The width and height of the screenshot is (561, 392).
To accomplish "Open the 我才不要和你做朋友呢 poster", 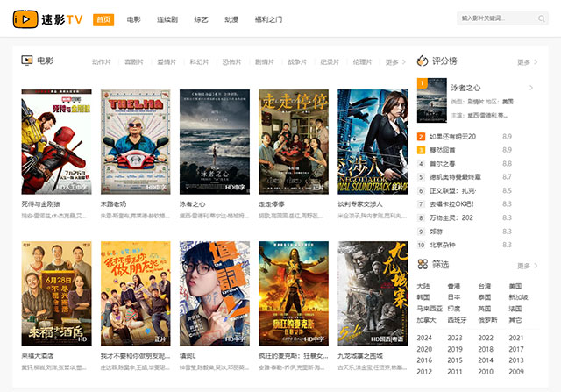I will pyautogui.click(x=136, y=294).
